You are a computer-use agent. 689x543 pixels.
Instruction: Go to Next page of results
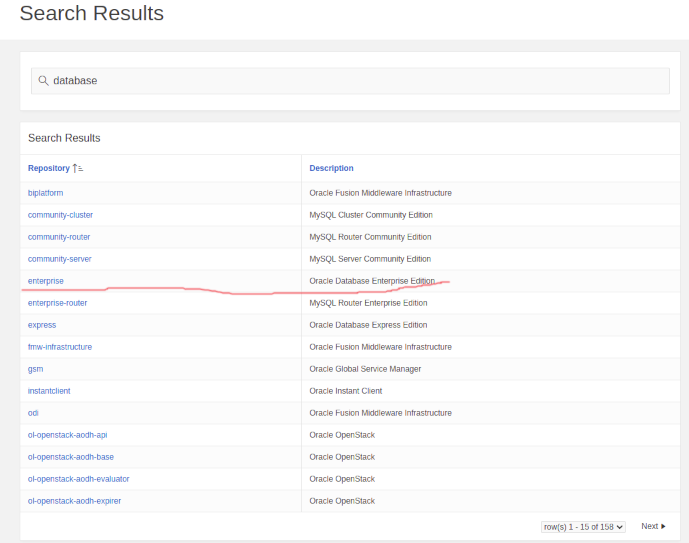coord(653,526)
